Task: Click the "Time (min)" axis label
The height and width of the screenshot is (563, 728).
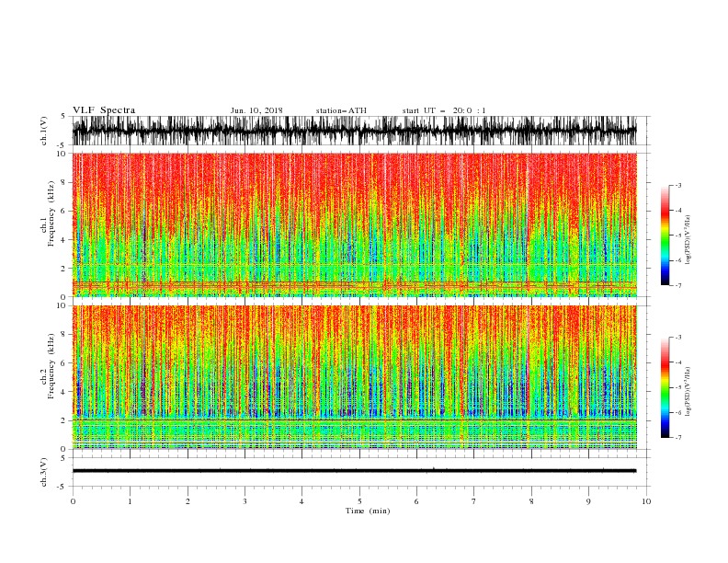Action: click(x=368, y=511)
